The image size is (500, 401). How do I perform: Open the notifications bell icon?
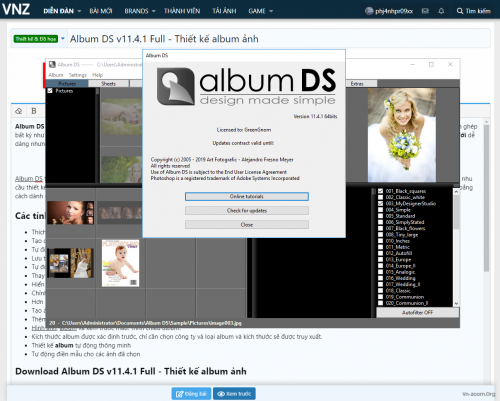(441, 11)
